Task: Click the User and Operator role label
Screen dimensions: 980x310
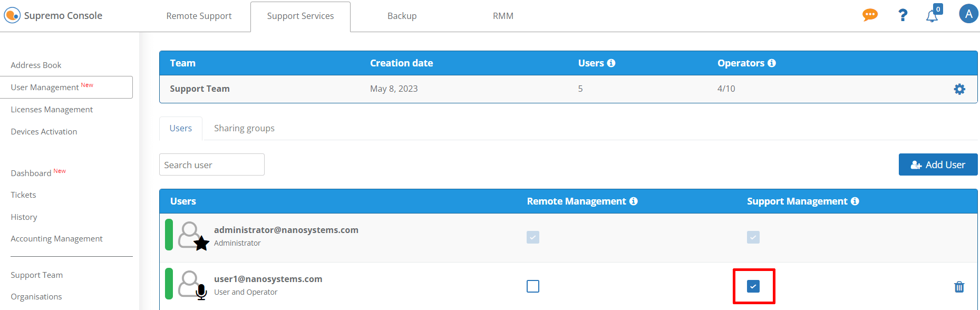Action: tap(246, 292)
